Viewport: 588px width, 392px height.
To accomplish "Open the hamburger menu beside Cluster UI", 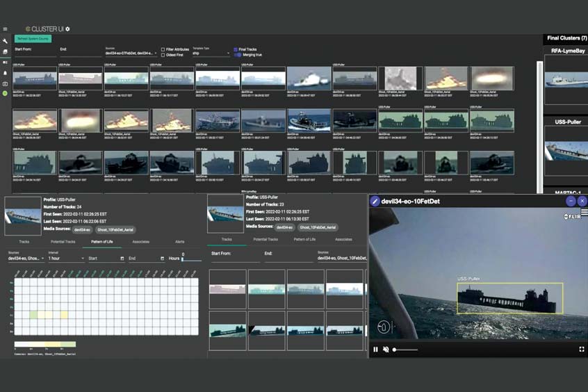I will point(5,29).
